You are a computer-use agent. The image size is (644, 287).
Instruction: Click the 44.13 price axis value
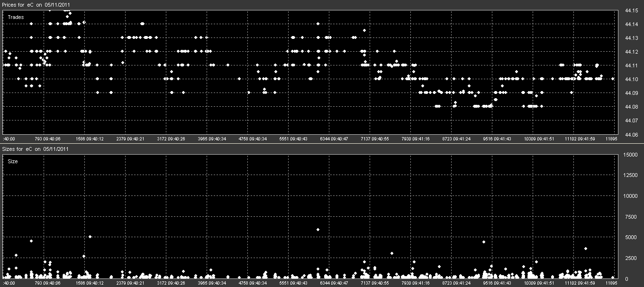click(x=631, y=38)
